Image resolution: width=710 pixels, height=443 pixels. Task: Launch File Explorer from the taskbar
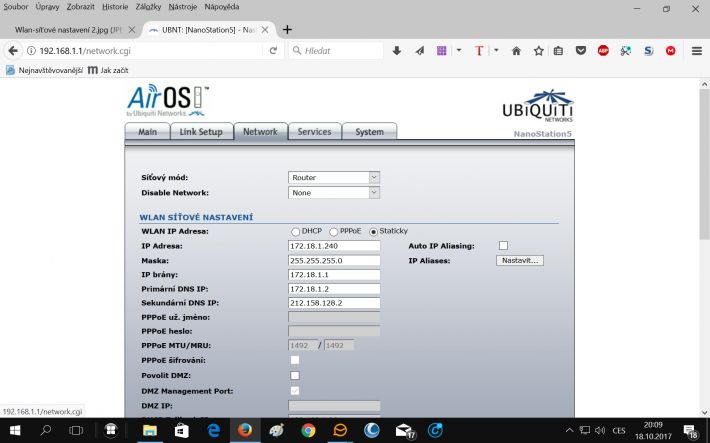[x=150, y=430]
